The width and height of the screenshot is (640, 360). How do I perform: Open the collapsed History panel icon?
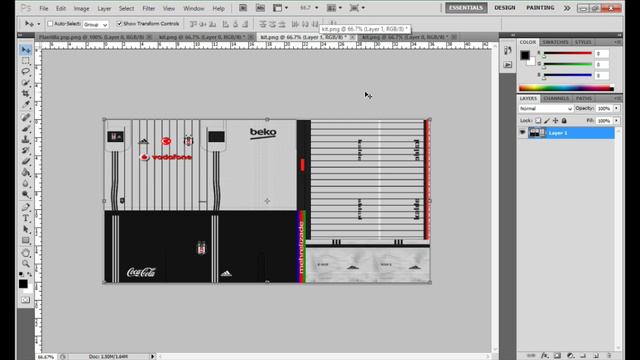click(507, 51)
